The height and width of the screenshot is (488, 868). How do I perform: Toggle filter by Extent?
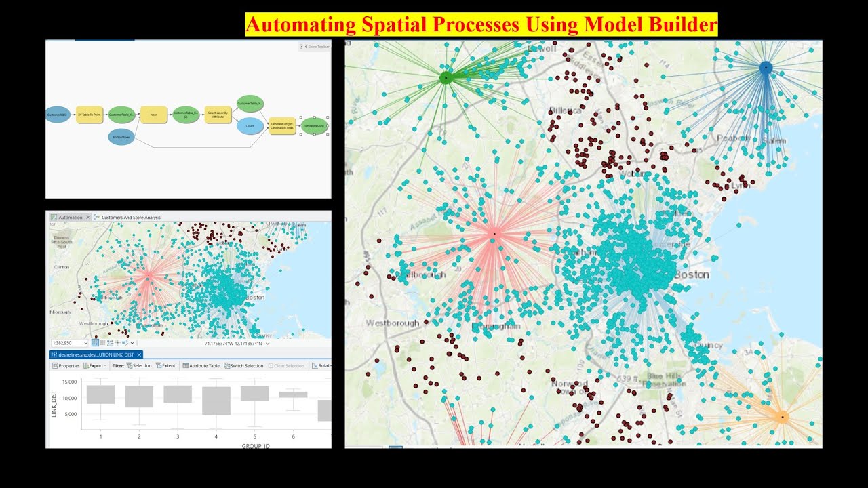(x=165, y=365)
